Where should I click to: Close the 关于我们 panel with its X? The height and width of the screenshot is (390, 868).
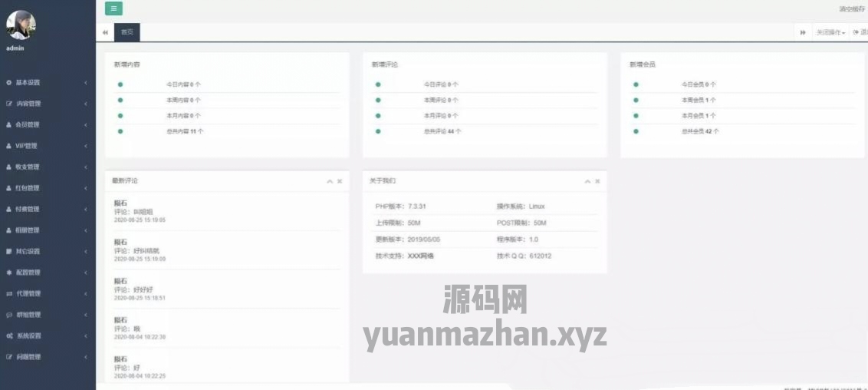pos(598,181)
